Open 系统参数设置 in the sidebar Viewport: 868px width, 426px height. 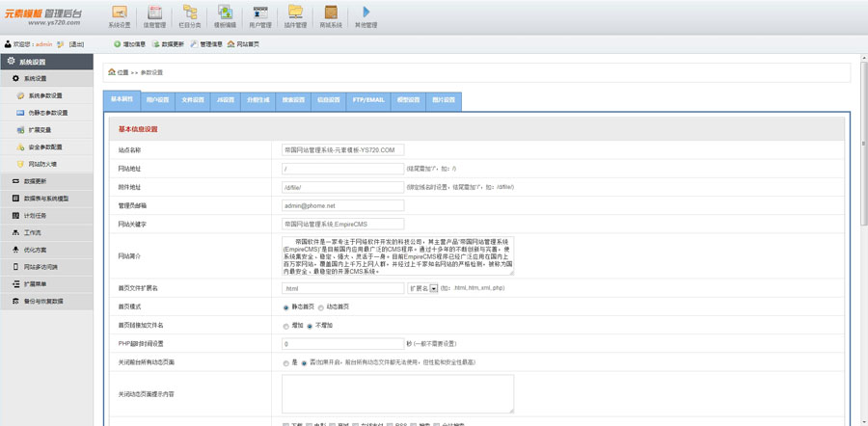(47, 95)
